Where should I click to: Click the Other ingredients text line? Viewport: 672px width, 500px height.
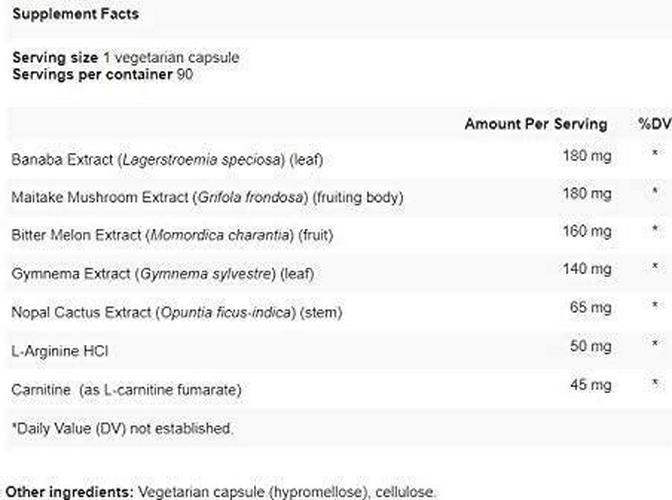click(x=220, y=491)
